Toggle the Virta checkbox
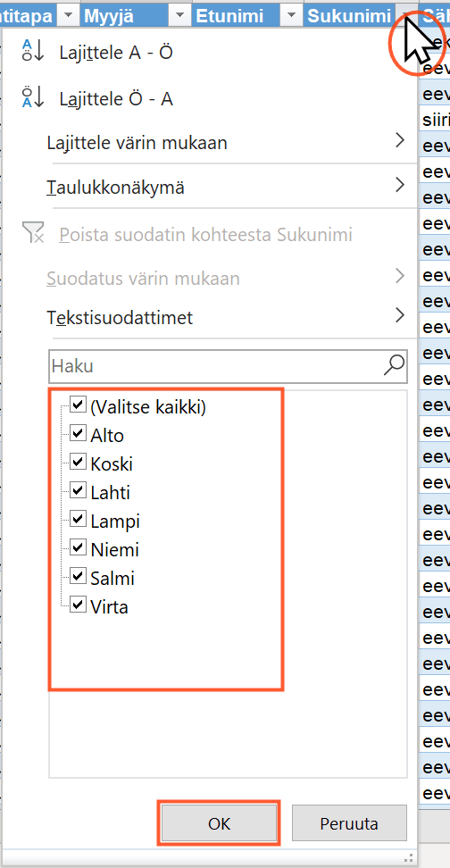Image resolution: width=450 pixels, height=868 pixels. tap(78, 604)
